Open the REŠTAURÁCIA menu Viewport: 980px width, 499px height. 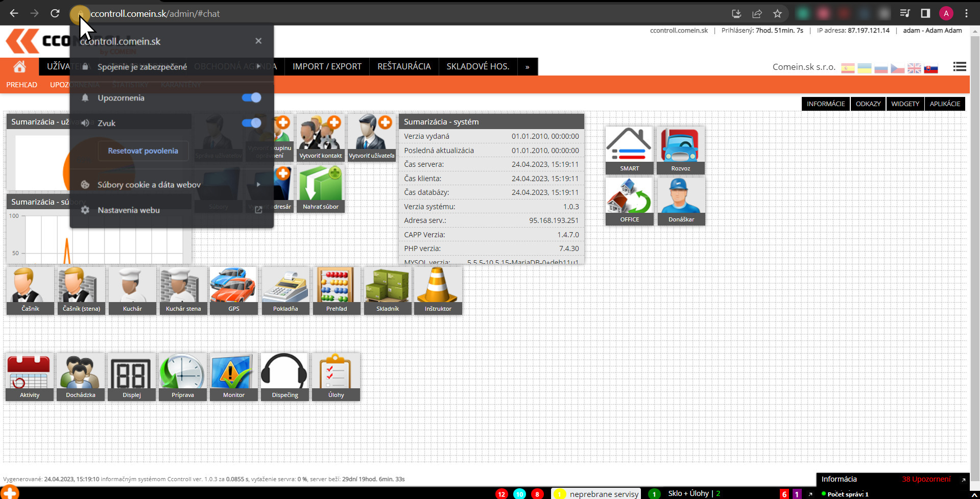point(404,67)
